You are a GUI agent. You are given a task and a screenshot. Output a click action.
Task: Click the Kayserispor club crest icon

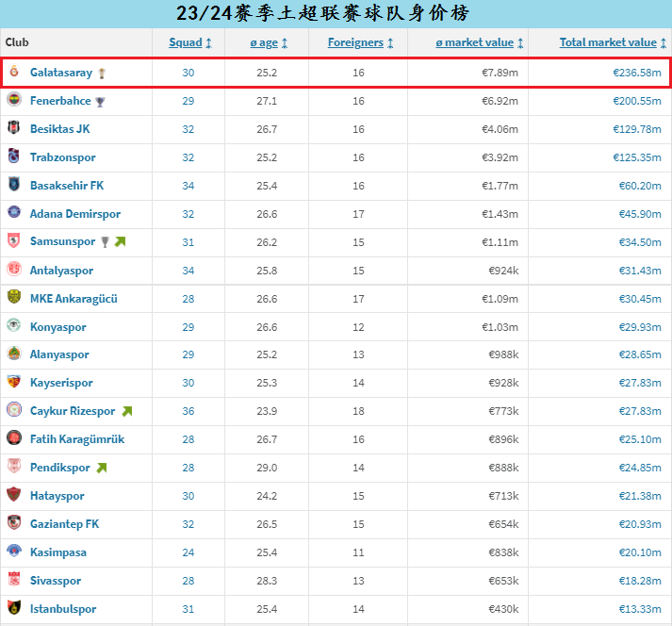14,381
